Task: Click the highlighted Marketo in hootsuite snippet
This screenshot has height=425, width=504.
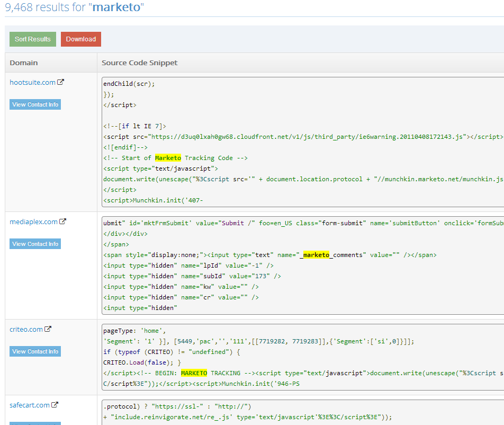Action: click(x=168, y=158)
